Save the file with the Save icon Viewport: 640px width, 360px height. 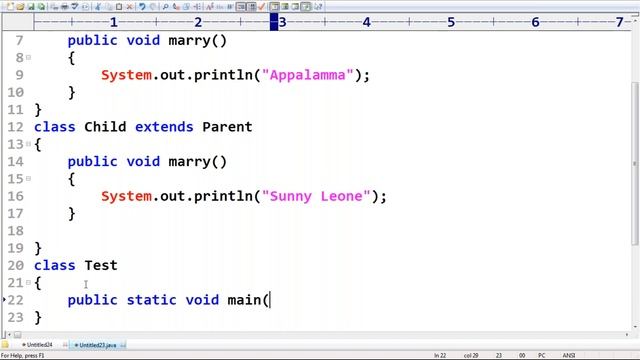(x=31, y=7)
